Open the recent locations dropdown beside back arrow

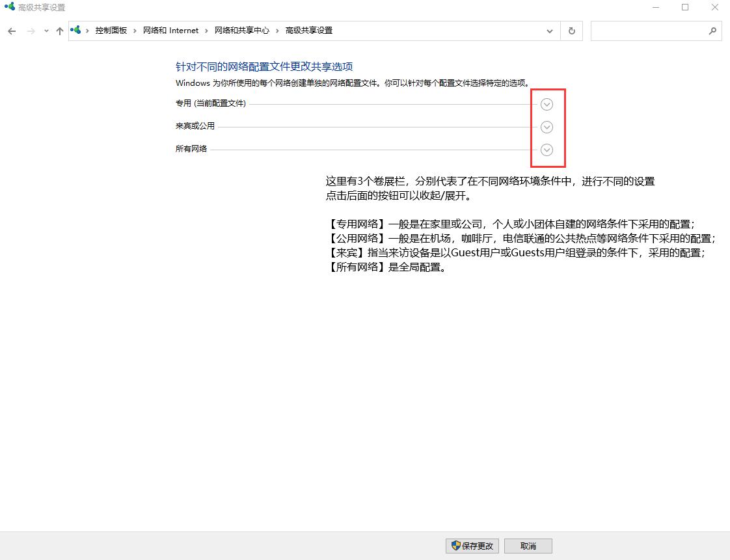[45, 31]
